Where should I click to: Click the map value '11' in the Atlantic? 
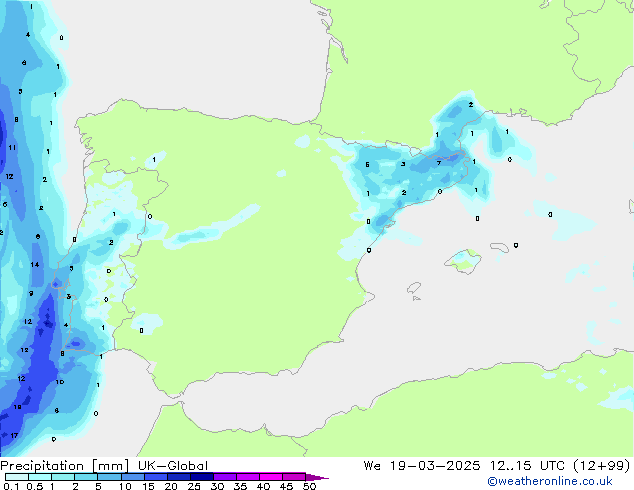(x=12, y=148)
